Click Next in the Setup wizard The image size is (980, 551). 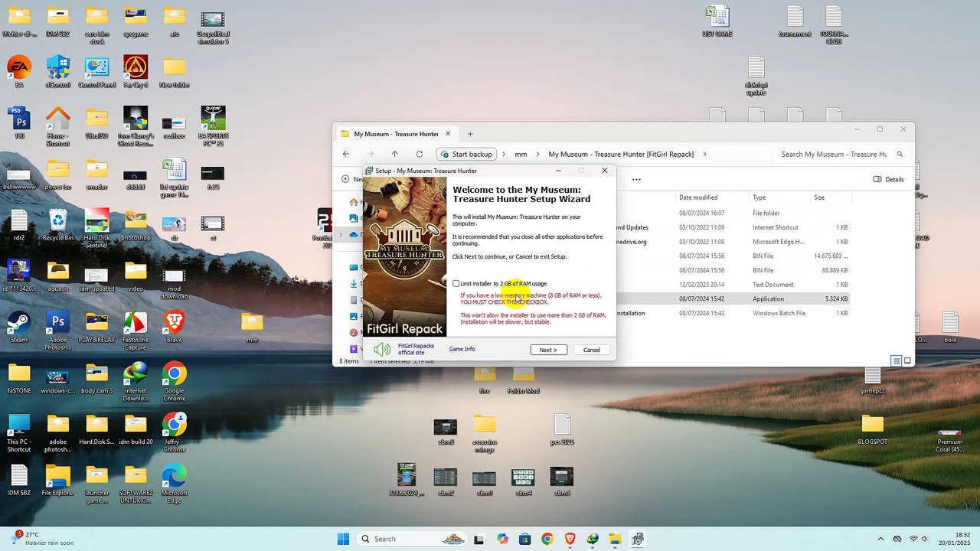548,350
